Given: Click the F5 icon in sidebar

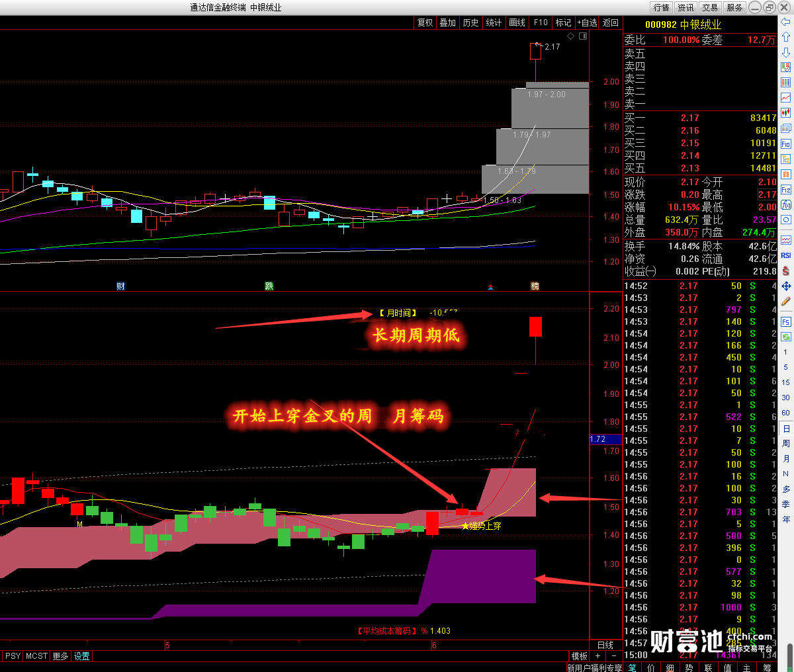Looking at the screenshot, I should pyautogui.click(x=786, y=322).
